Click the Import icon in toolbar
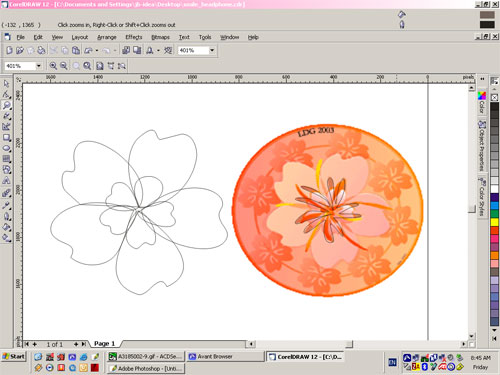Viewport: 500px width, 375px height. pos(126,50)
